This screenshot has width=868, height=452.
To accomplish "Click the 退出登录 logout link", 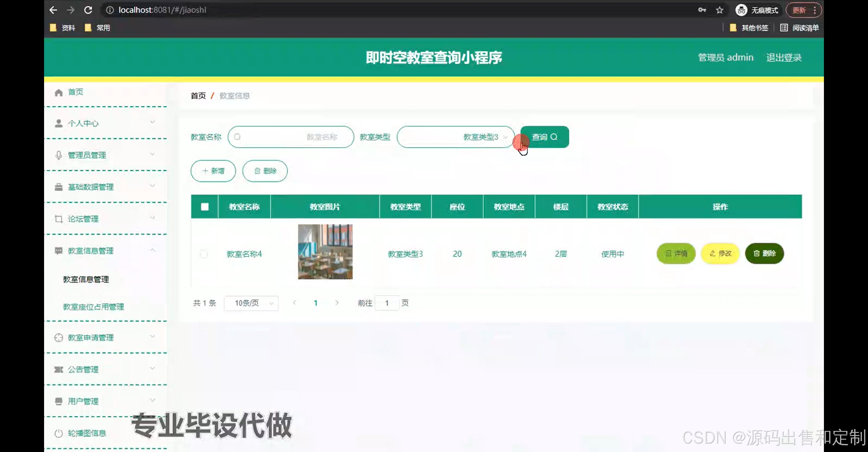I will [x=784, y=58].
